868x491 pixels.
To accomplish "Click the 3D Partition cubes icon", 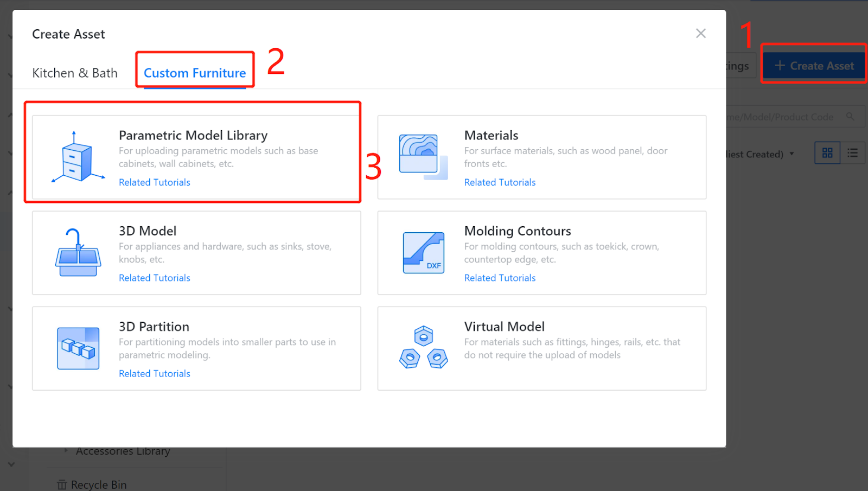I will [x=78, y=348].
